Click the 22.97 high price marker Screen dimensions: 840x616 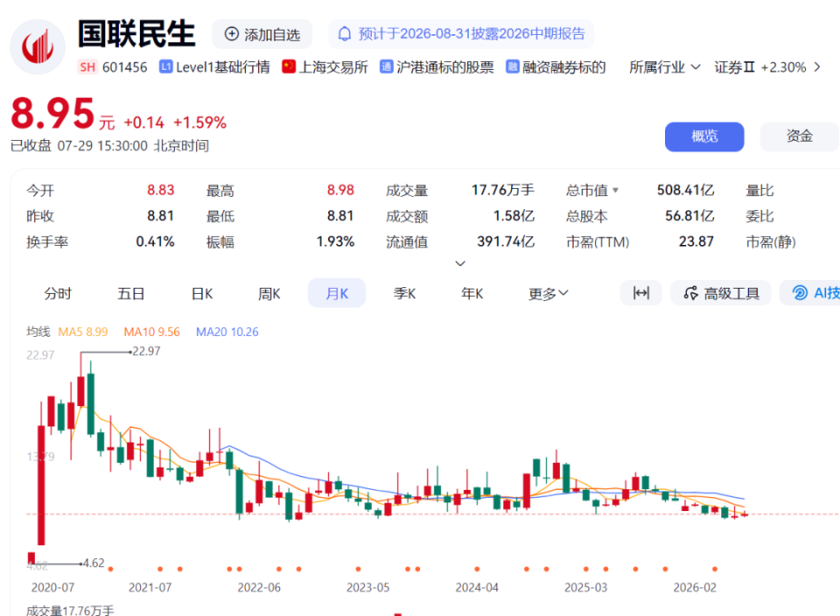(146, 352)
